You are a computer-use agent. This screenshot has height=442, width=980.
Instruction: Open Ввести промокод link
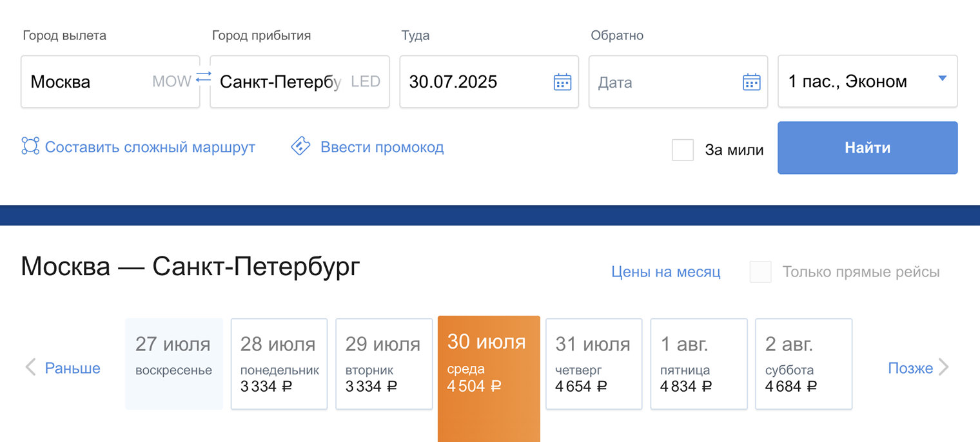[382, 147]
